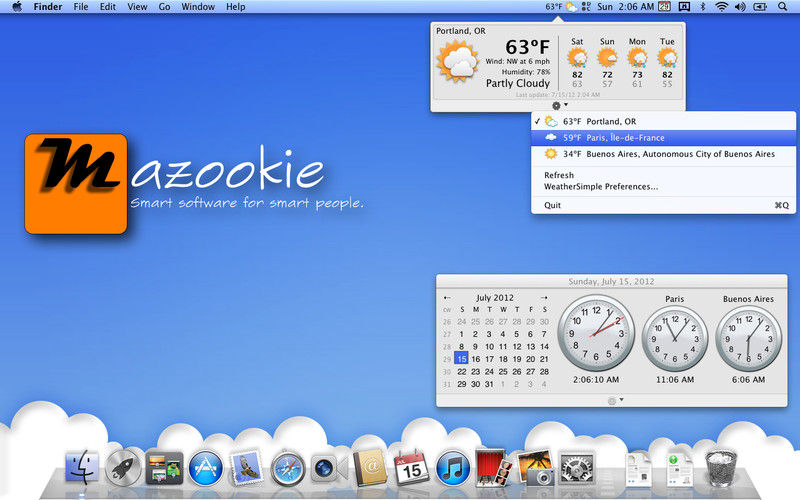Switch weather to Buenos Aires
Viewport: 800px width, 500px height.
(663, 154)
